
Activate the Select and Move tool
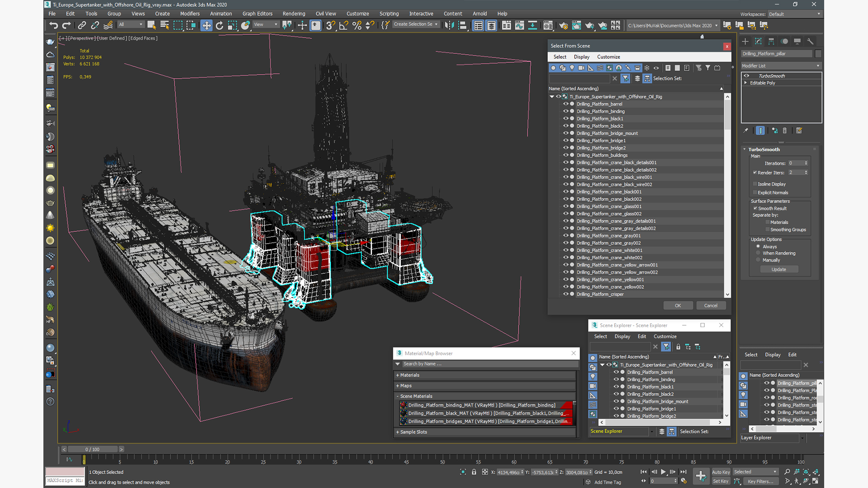click(x=206, y=25)
